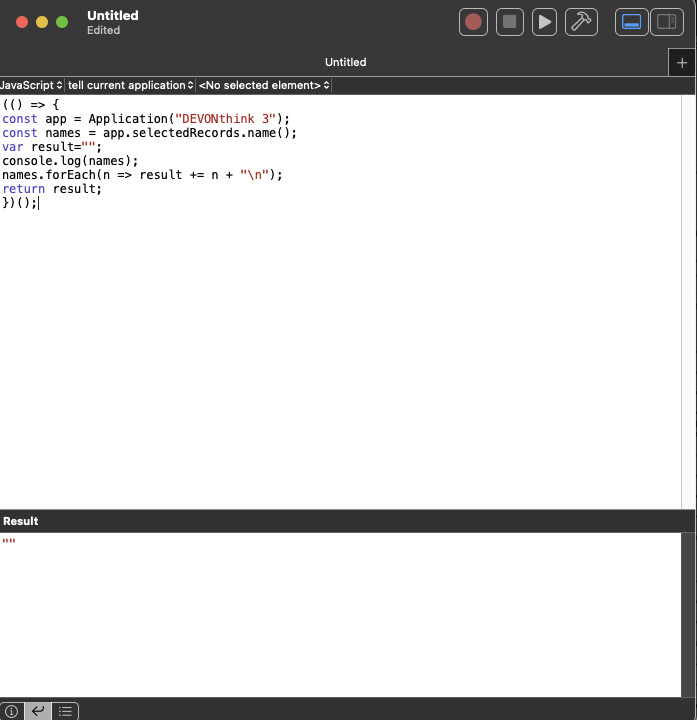Click the Record script button
Image resolution: width=697 pixels, height=720 pixels.
[473, 21]
